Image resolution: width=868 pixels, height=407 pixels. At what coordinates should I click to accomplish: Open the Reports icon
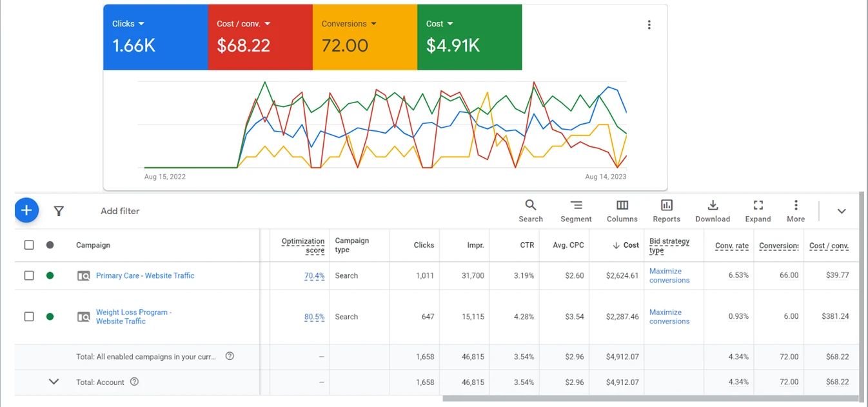tap(666, 206)
